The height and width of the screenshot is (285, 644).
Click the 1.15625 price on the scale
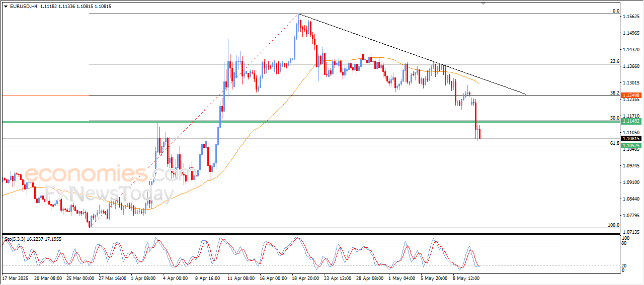coord(630,17)
